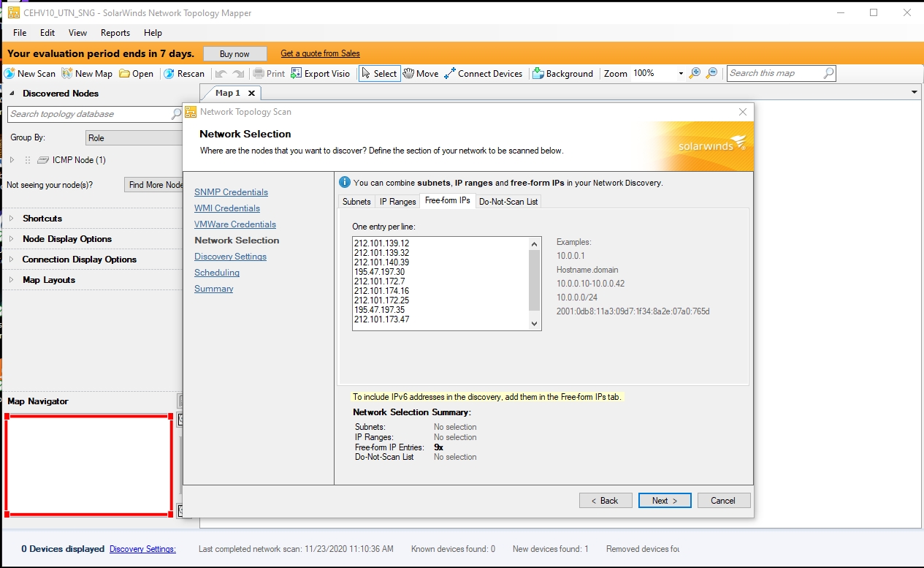This screenshot has height=568, width=924.
Task: Switch to the IP Ranges tab
Action: point(397,202)
